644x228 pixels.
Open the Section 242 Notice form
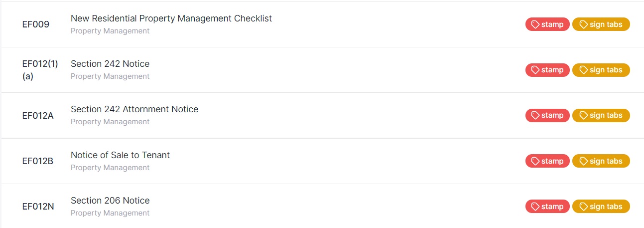110,64
